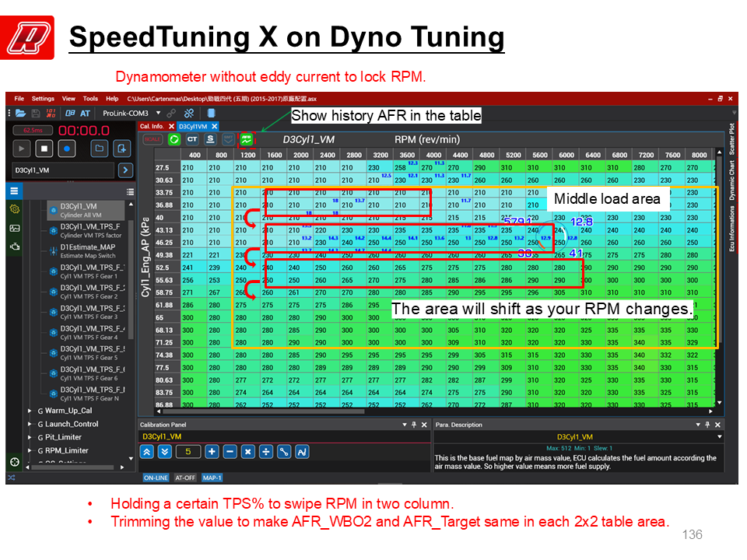Open the Tools menu

point(90,99)
